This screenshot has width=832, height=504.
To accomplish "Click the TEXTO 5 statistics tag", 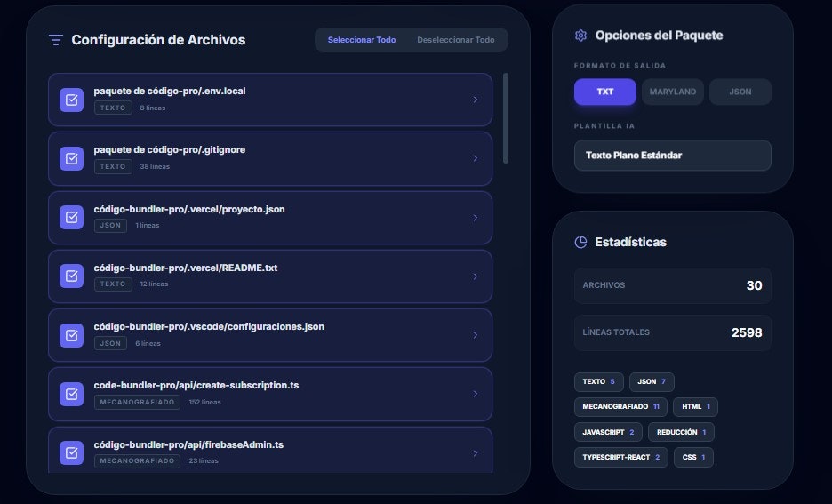I will (x=598, y=382).
